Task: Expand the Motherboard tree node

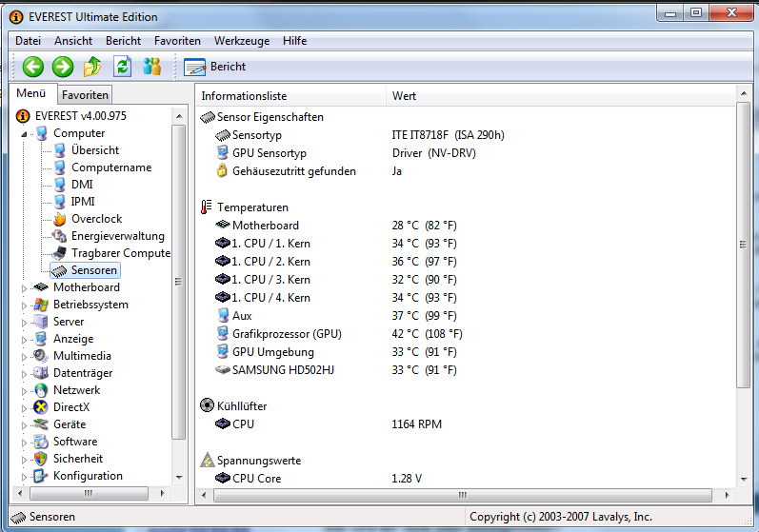Action: click(x=24, y=288)
